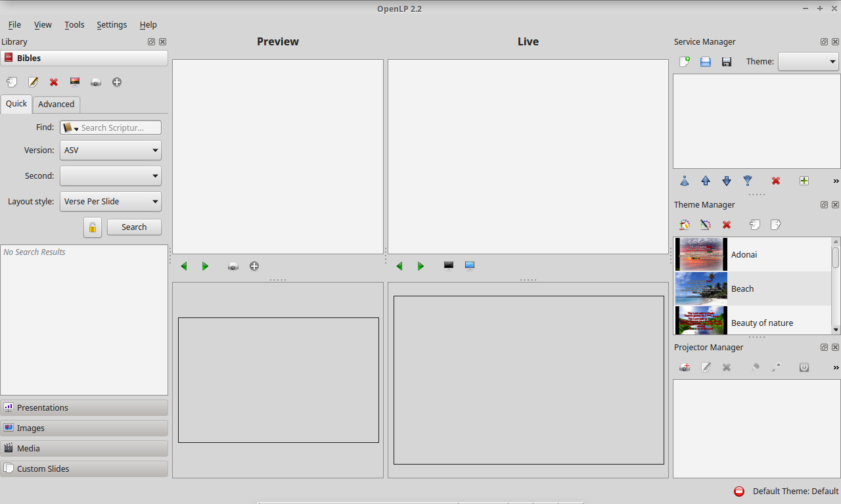Edit the selected projector

point(706,367)
